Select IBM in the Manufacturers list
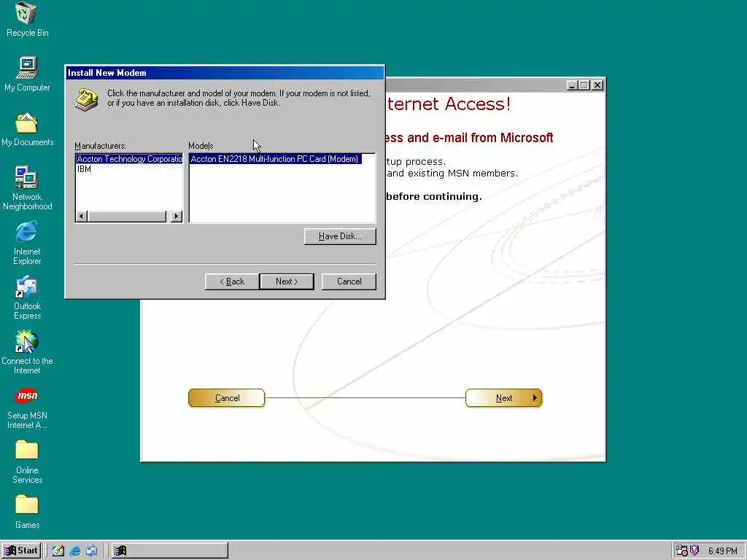The image size is (747, 560). point(85,169)
